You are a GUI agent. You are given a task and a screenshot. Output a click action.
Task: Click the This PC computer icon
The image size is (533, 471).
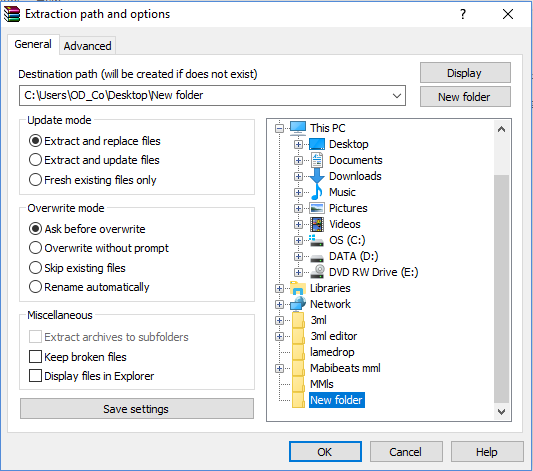point(298,128)
